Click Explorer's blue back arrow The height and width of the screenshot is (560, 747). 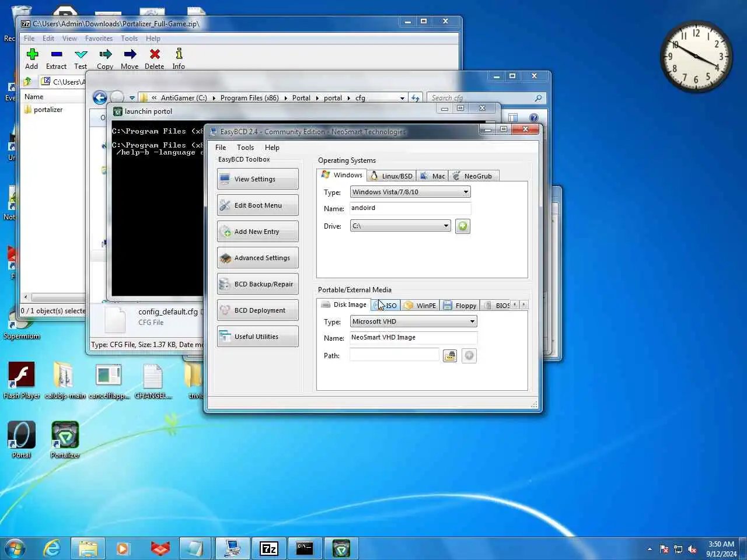(x=100, y=97)
